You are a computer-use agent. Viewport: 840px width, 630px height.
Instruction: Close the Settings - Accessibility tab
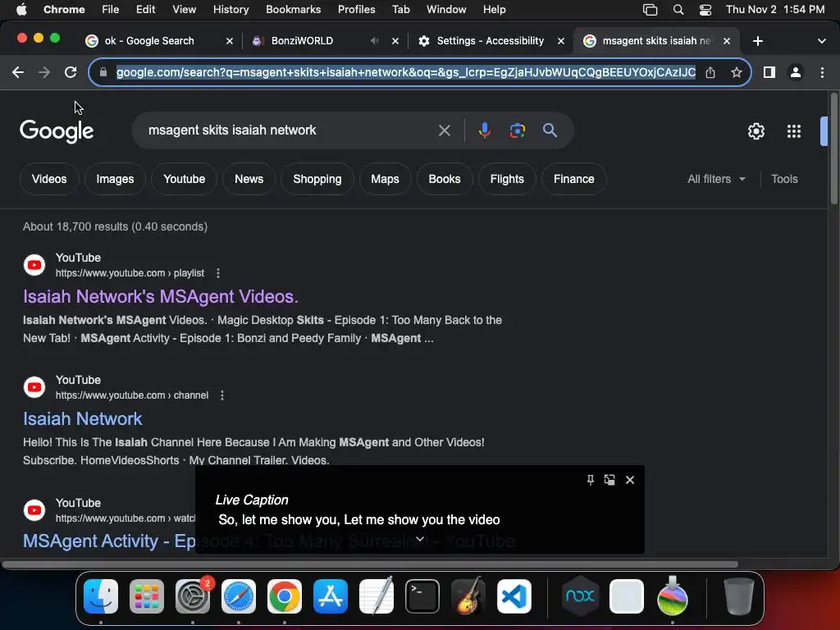pyautogui.click(x=561, y=41)
